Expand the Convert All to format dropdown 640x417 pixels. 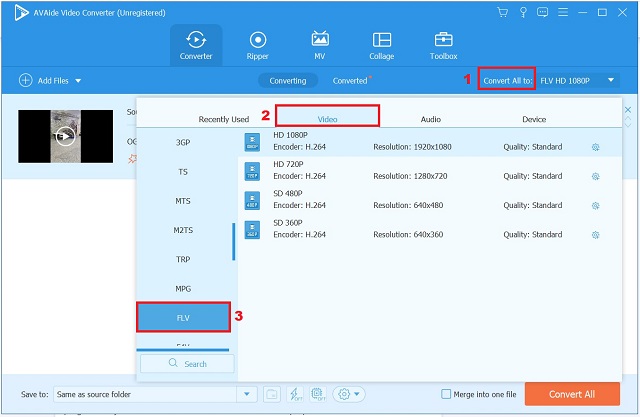[x=611, y=80]
